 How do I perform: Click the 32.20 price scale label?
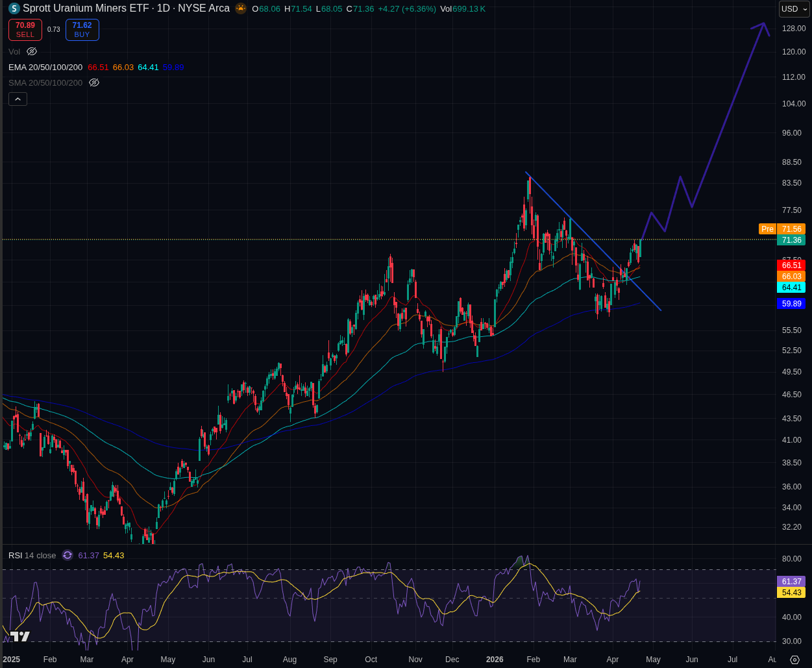pyautogui.click(x=792, y=527)
